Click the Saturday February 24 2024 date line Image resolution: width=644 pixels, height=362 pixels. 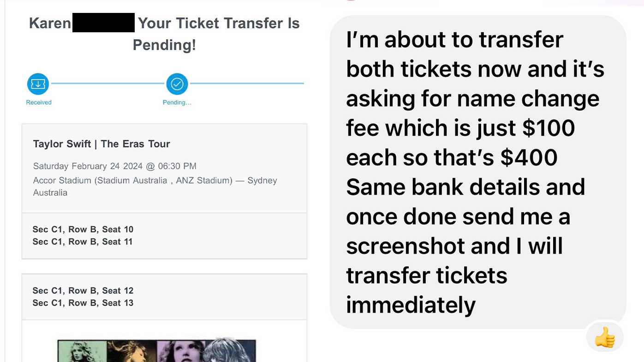click(114, 166)
